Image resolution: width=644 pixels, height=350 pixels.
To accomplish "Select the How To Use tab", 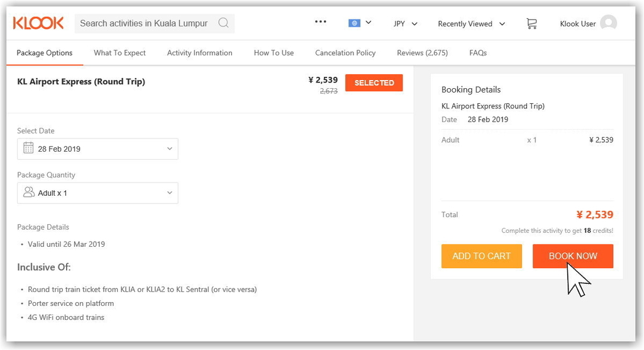I will (x=274, y=53).
